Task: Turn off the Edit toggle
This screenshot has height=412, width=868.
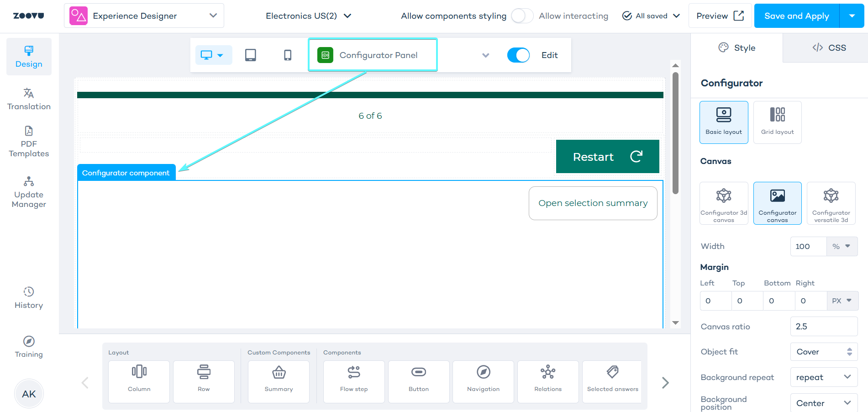Action: point(518,55)
